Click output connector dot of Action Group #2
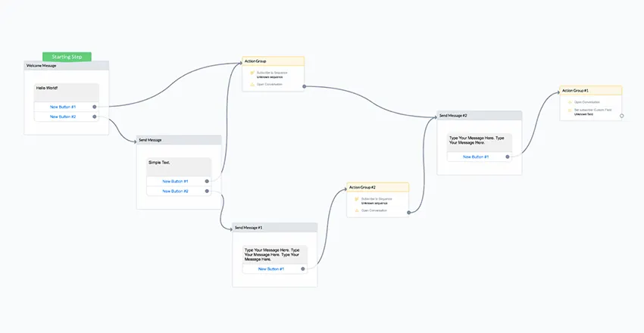Image resolution: width=644 pixels, height=333 pixels. [x=409, y=213]
